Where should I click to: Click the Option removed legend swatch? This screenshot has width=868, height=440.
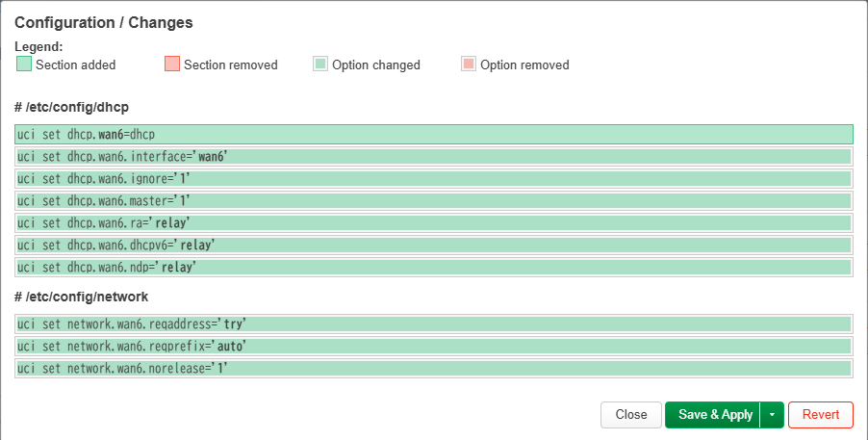click(469, 64)
